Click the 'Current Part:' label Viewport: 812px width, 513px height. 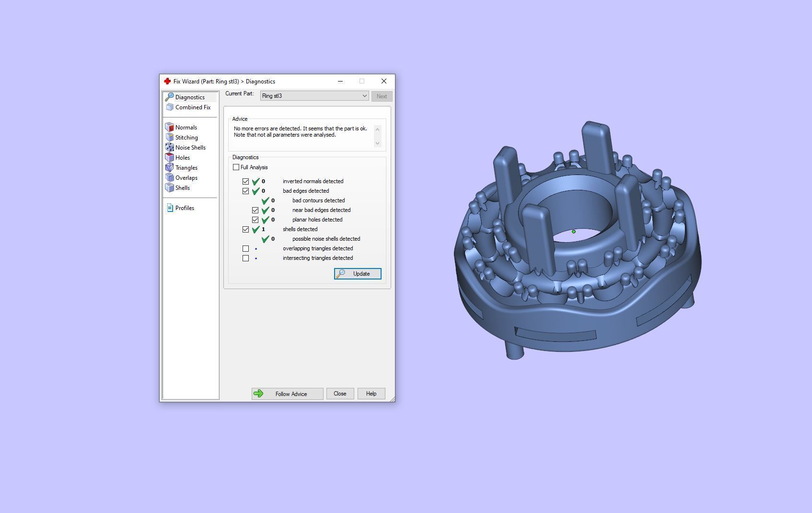[x=240, y=93]
